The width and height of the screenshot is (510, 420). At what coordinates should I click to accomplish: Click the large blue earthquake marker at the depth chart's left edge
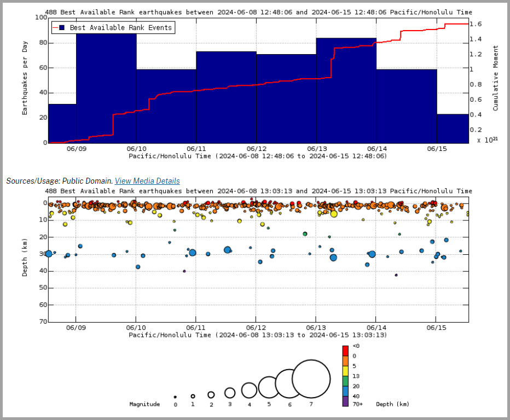(49, 254)
